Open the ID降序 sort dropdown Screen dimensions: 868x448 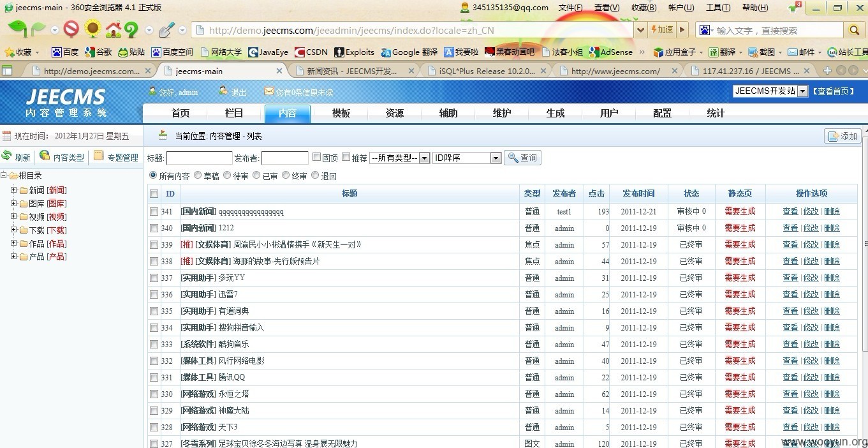pyautogui.click(x=467, y=158)
